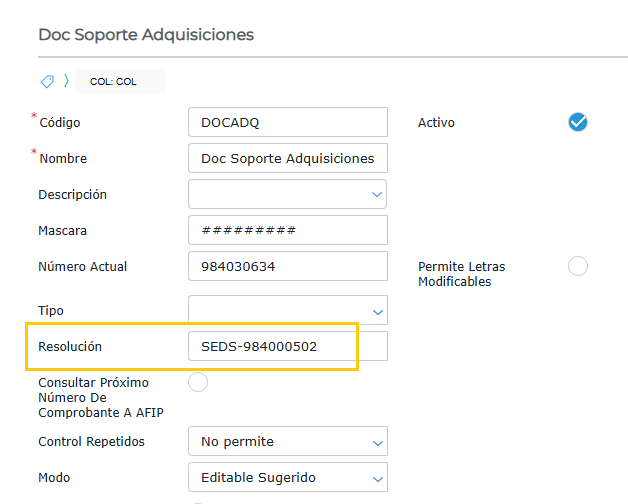This screenshot has width=628, height=504.
Task: Expand the Control Repetidos dropdown
Action: 287,441
